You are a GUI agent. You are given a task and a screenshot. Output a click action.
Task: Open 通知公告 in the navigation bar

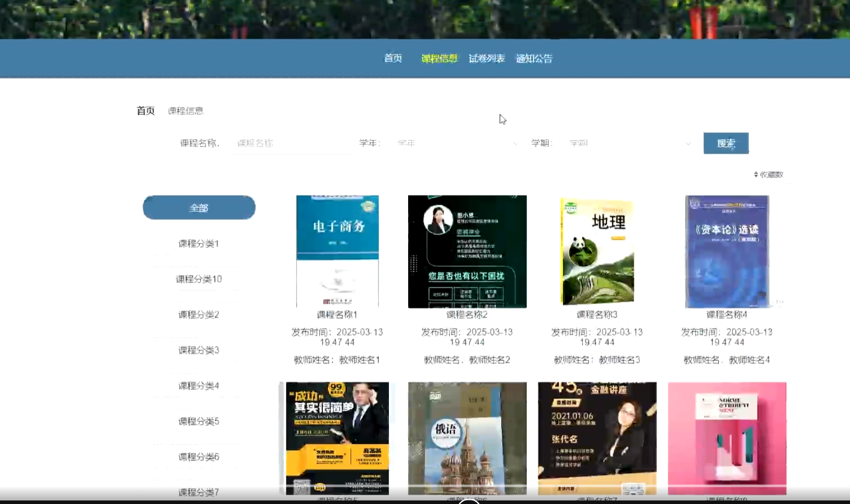534,58
